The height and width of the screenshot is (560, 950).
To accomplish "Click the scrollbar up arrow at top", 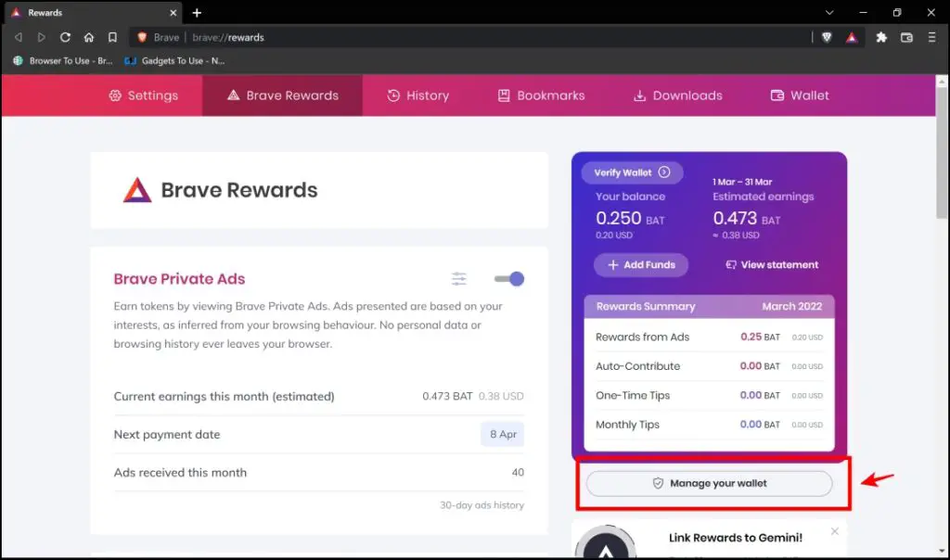I will [942, 81].
